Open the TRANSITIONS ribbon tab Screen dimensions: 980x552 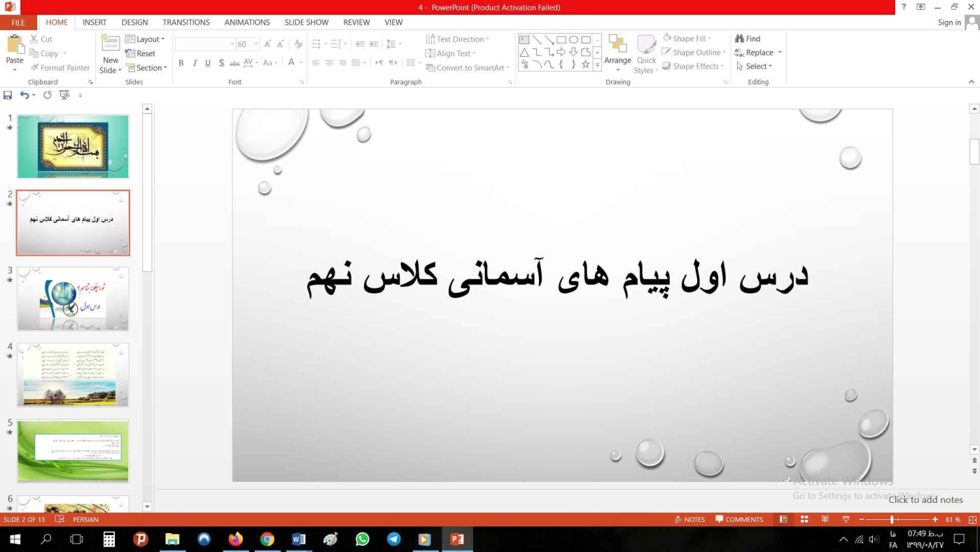[x=185, y=22]
